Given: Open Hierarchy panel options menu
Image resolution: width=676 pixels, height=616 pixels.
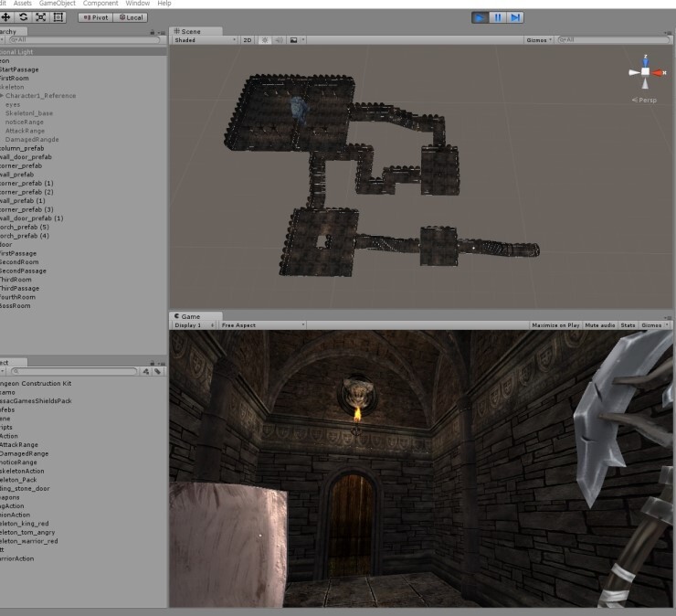Looking at the screenshot, I should coord(162,32).
